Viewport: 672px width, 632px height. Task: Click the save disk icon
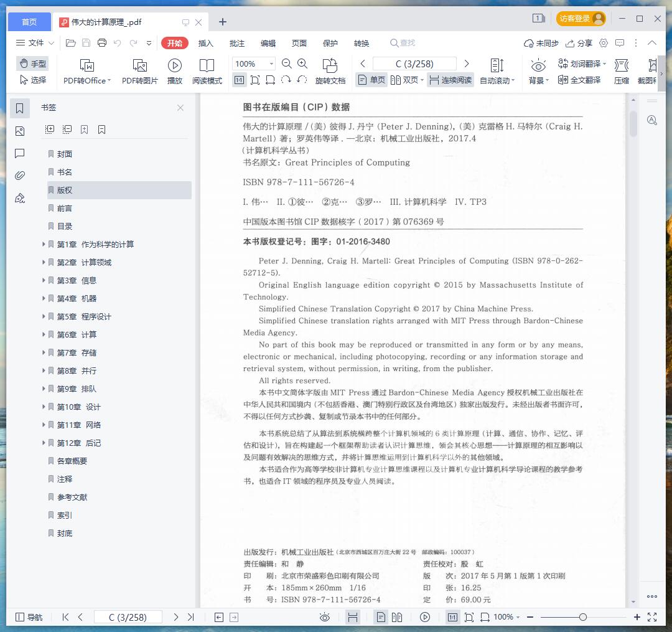86,43
